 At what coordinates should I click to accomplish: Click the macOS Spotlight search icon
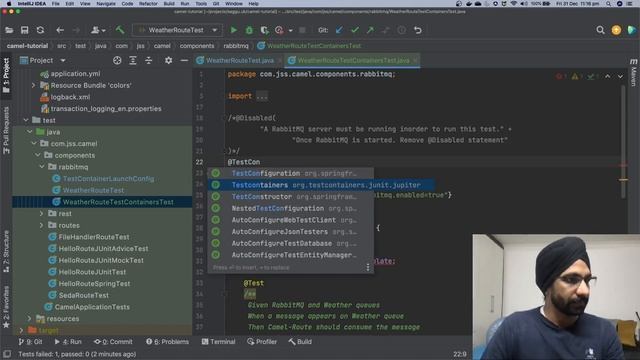coord(608,4)
